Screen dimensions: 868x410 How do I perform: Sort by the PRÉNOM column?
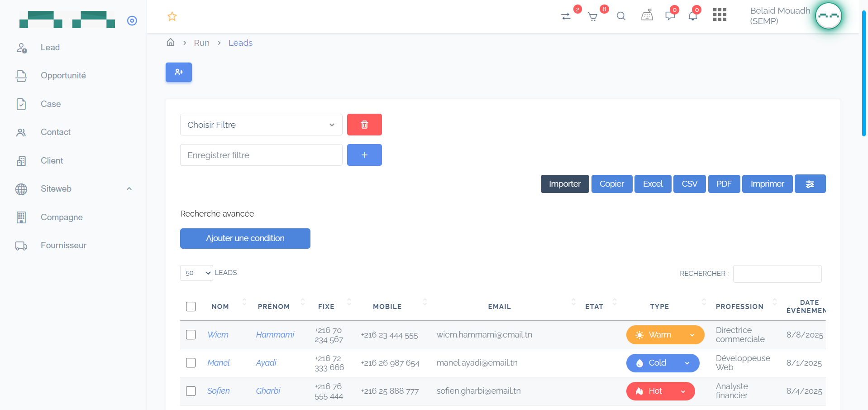[x=274, y=307]
